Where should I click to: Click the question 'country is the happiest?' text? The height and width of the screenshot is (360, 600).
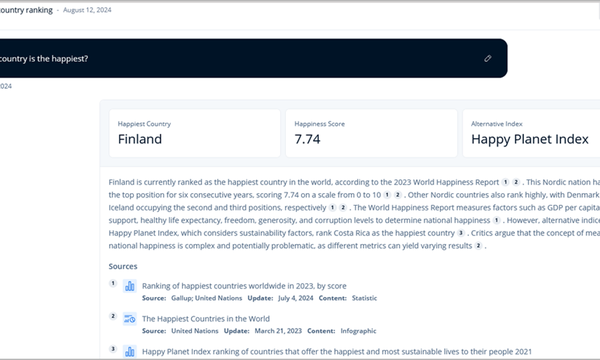tap(44, 59)
